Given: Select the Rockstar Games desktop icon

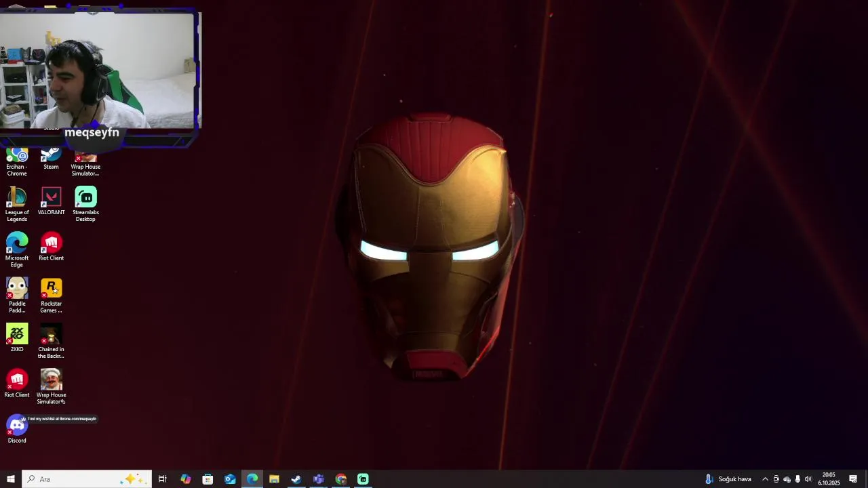Looking at the screenshot, I should tap(51, 296).
